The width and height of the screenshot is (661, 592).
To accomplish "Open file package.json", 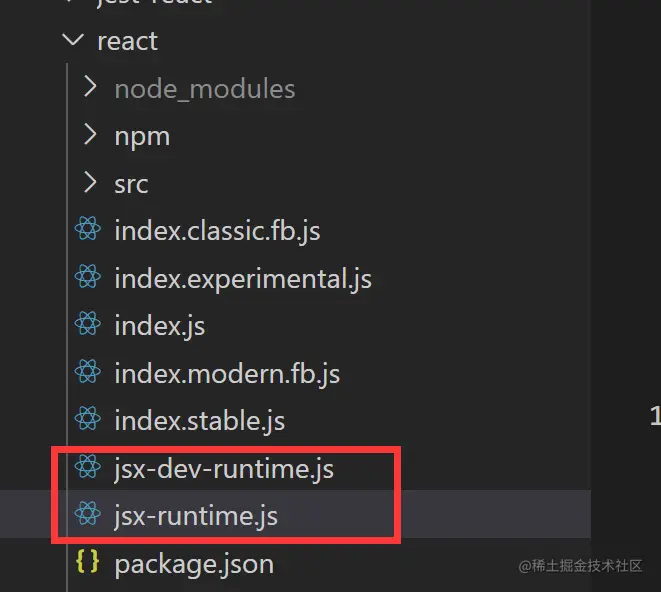I will [194, 565].
